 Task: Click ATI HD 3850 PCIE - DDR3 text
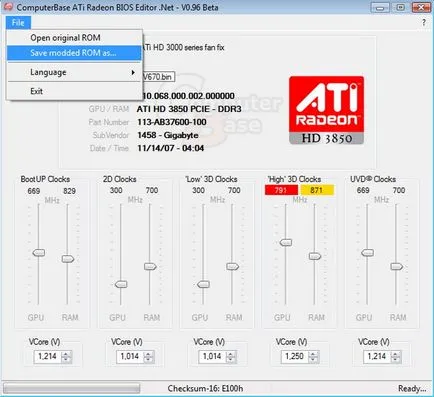point(189,109)
